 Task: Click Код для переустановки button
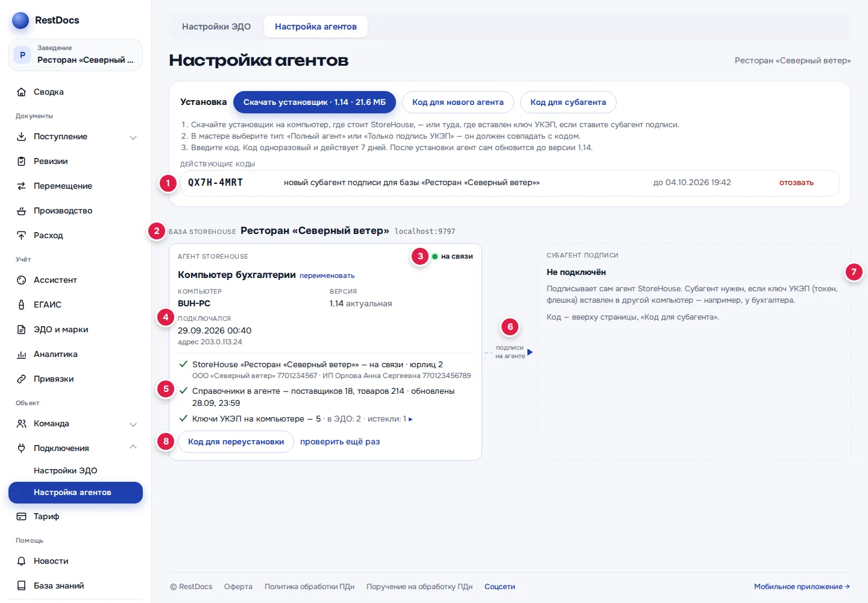pyautogui.click(x=236, y=442)
